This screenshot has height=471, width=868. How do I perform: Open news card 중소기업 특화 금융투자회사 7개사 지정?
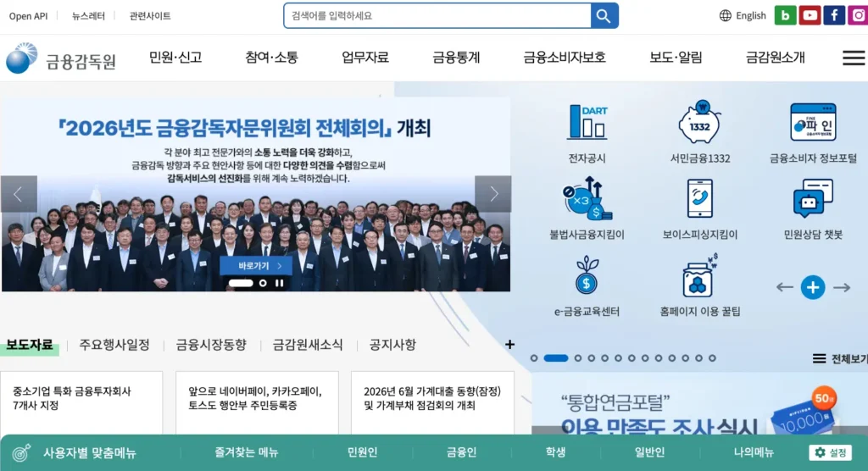pos(81,403)
